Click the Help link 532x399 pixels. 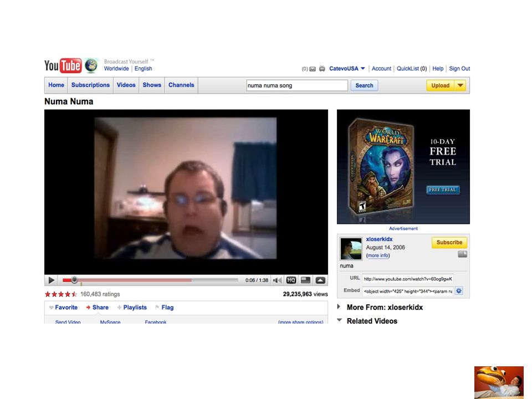(x=438, y=69)
